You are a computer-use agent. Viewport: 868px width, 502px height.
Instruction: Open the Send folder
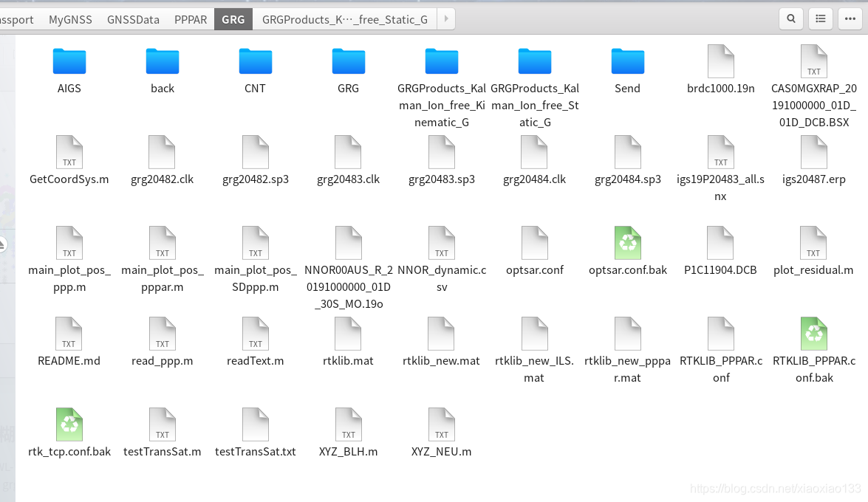click(628, 61)
